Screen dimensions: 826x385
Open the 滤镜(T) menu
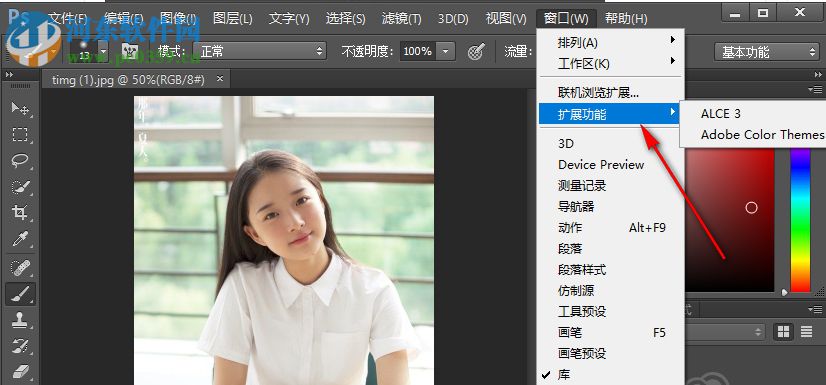pyautogui.click(x=401, y=18)
